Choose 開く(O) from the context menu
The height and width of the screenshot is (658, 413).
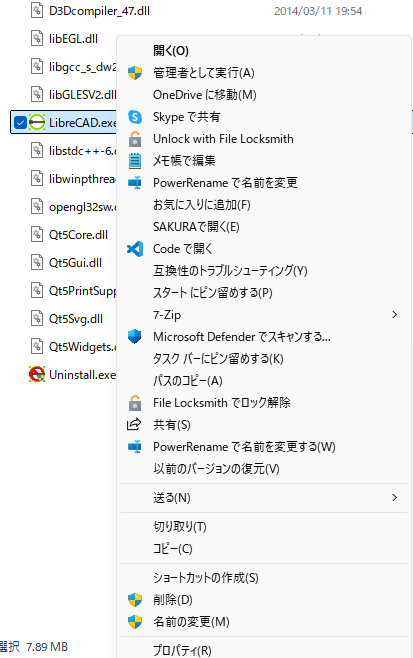coord(171,51)
